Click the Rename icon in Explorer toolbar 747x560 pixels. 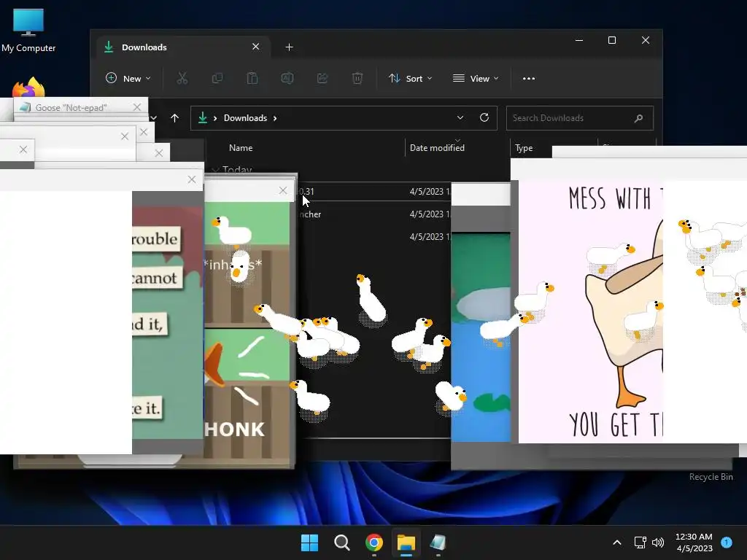pos(287,79)
